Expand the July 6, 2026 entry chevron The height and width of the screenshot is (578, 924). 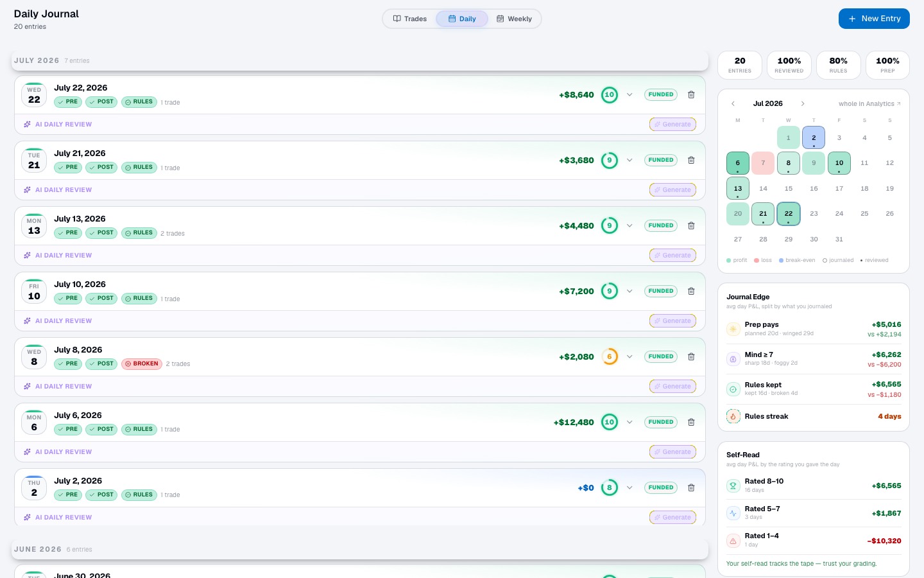click(x=629, y=422)
